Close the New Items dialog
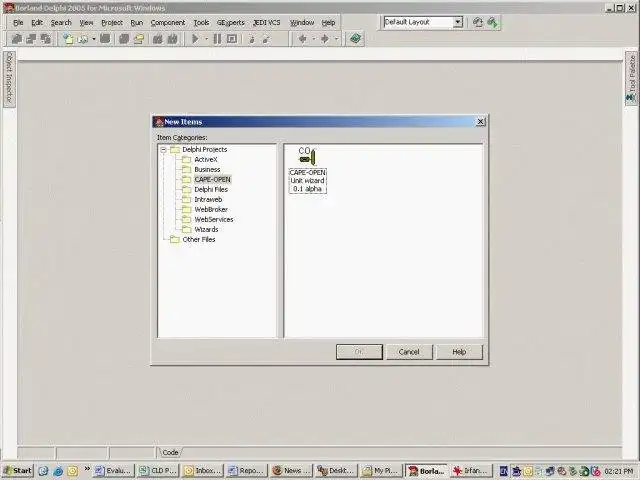 point(480,122)
